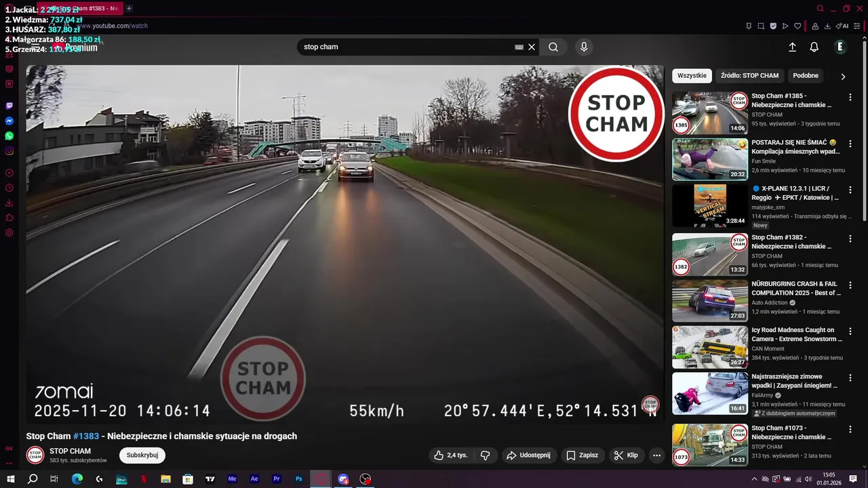
Task: Open After Effects from the taskbar
Action: tap(254, 479)
